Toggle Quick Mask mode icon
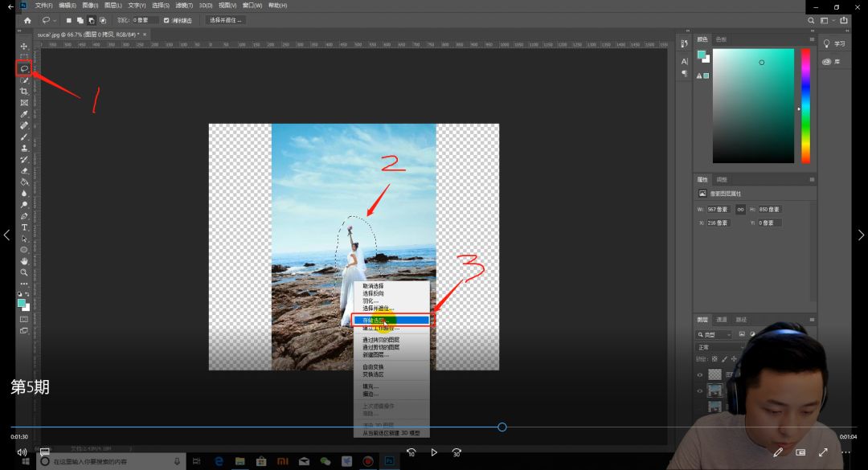This screenshot has height=470, width=868. [24, 320]
